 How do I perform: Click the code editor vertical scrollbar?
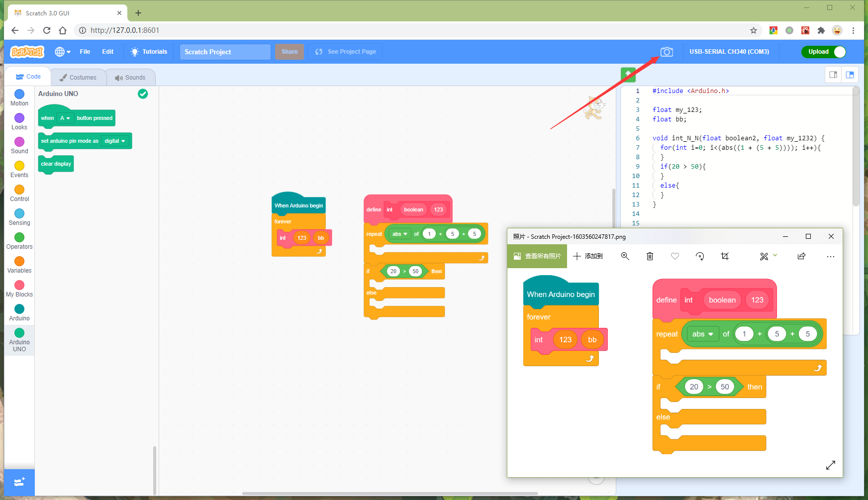click(856, 147)
